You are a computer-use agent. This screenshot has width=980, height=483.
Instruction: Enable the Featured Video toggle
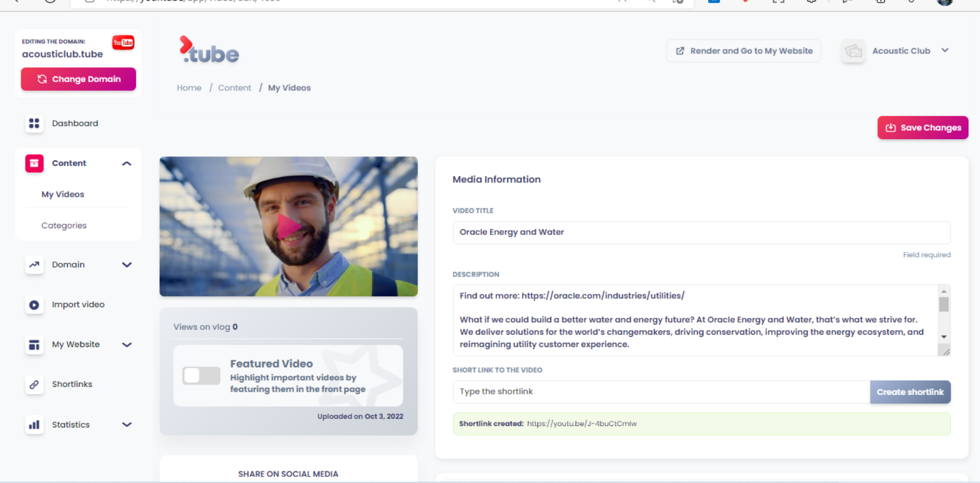click(201, 375)
